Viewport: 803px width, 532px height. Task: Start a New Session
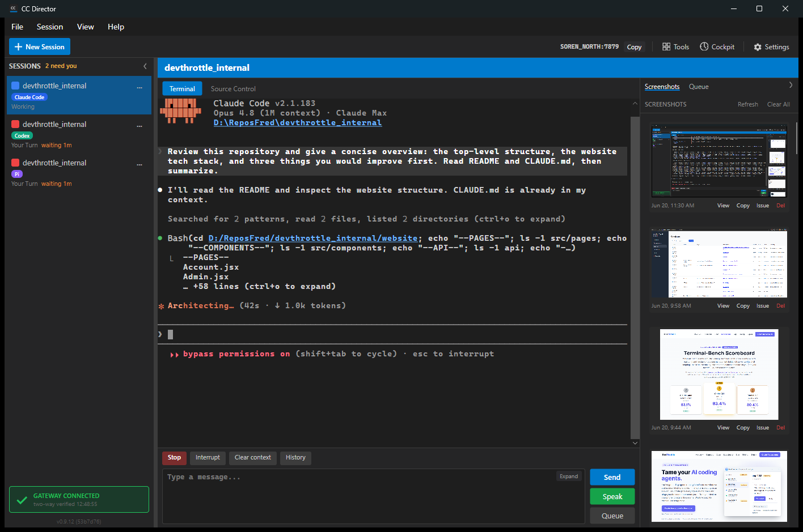[40, 47]
